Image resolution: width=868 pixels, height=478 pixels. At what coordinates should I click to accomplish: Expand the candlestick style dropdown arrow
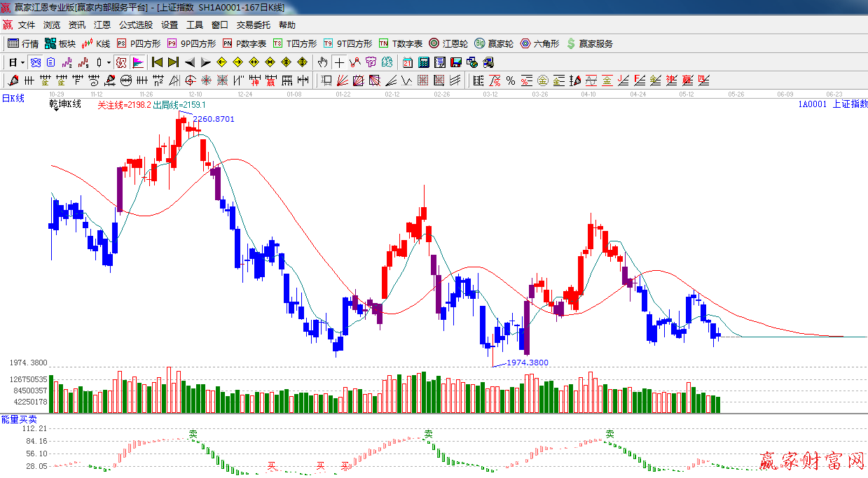109,62
